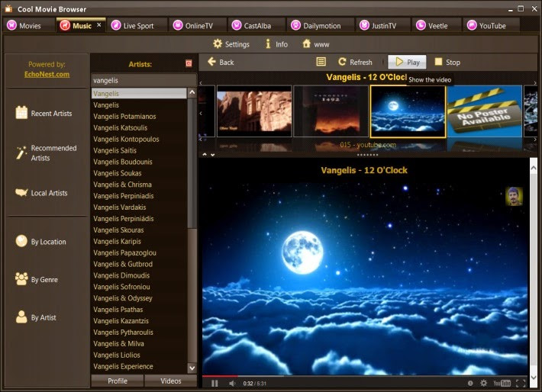
Task: Choose Vangelis Kontopoulos from list
Action: pos(139,140)
